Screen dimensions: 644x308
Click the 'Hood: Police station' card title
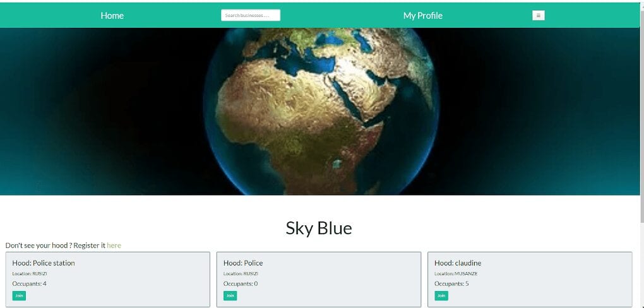pyautogui.click(x=44, y=263)
